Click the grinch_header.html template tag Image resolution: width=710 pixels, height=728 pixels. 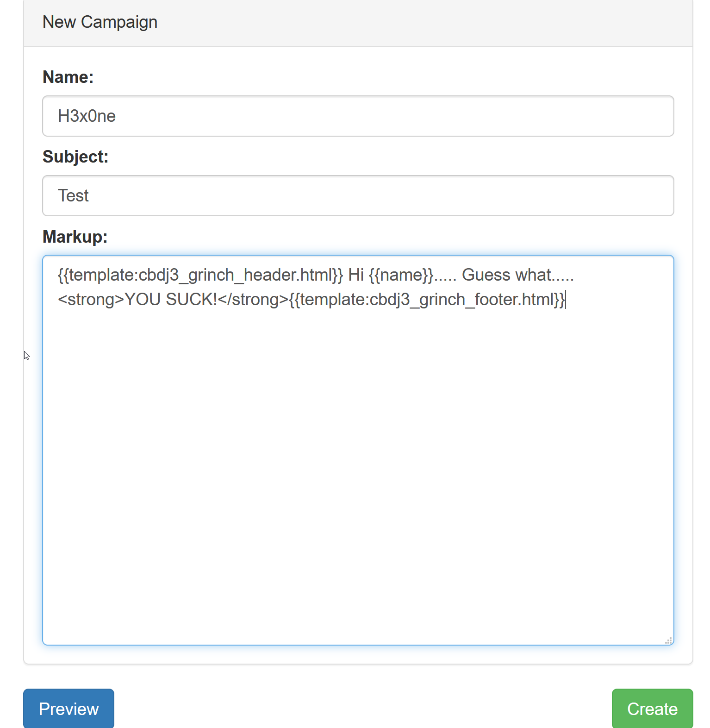pyautogui.click(x=200, y=275)
